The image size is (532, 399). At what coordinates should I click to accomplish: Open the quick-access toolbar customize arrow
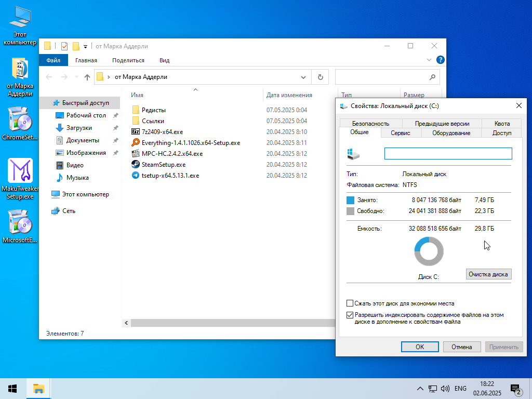[86, 46]
